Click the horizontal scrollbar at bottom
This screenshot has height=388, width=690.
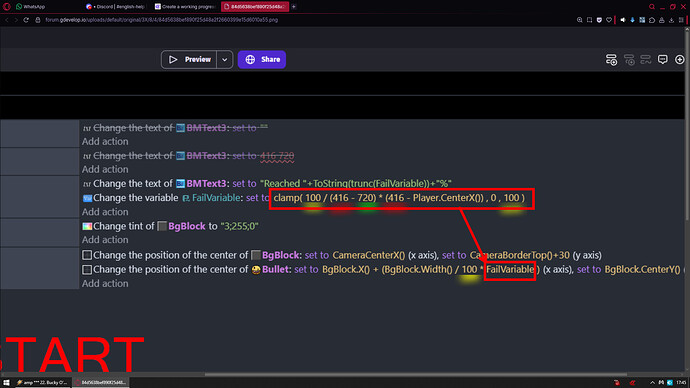416,375
